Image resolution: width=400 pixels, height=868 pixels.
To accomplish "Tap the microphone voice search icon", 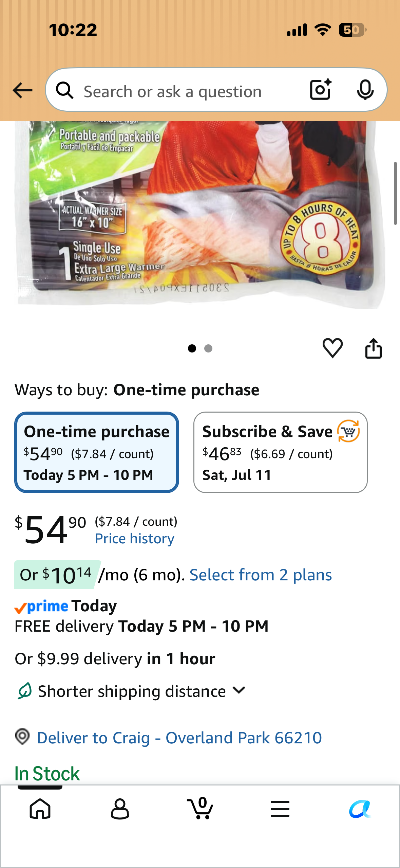I will [365, 90].
